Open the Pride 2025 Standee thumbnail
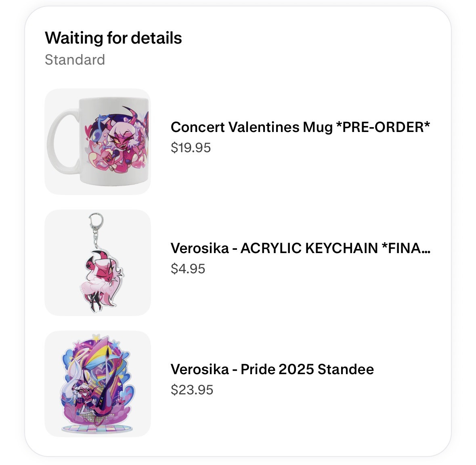This screenshot has width=476, height=465. tap(97, 383)
